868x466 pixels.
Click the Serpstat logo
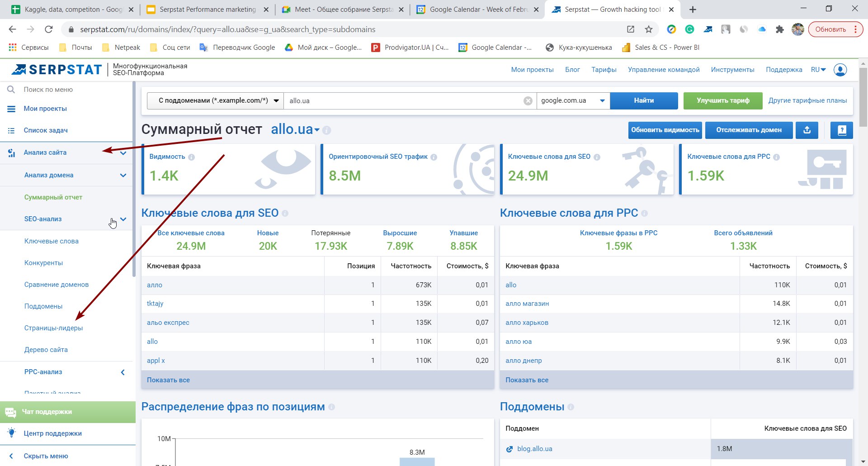(x=57, y=69)
